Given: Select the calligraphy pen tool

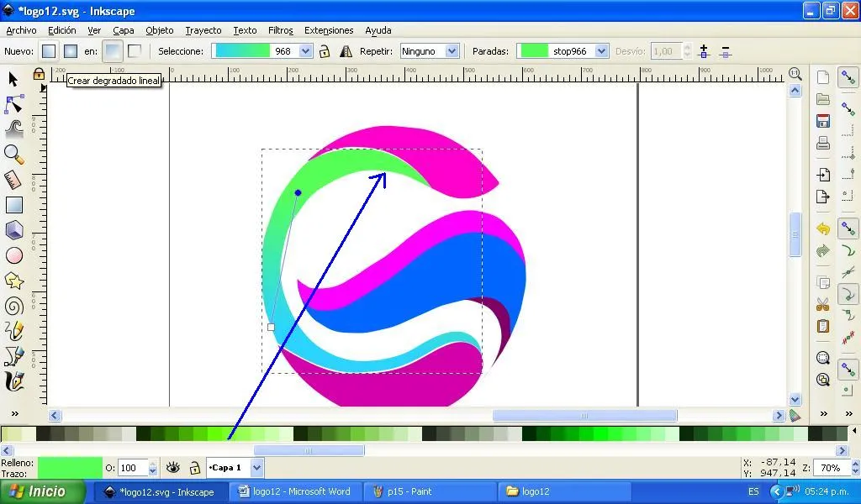Looking at the screenshot, I should pos(13,381).
